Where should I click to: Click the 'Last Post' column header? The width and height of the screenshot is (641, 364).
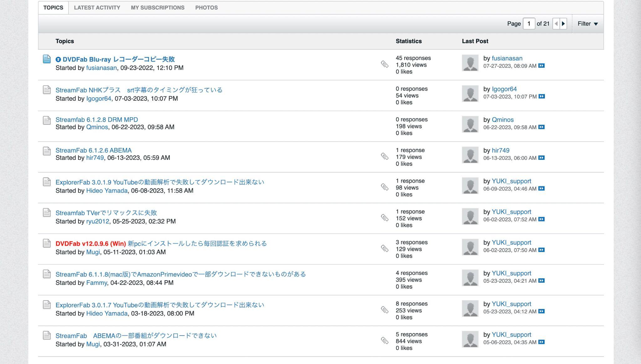[475, 41]
